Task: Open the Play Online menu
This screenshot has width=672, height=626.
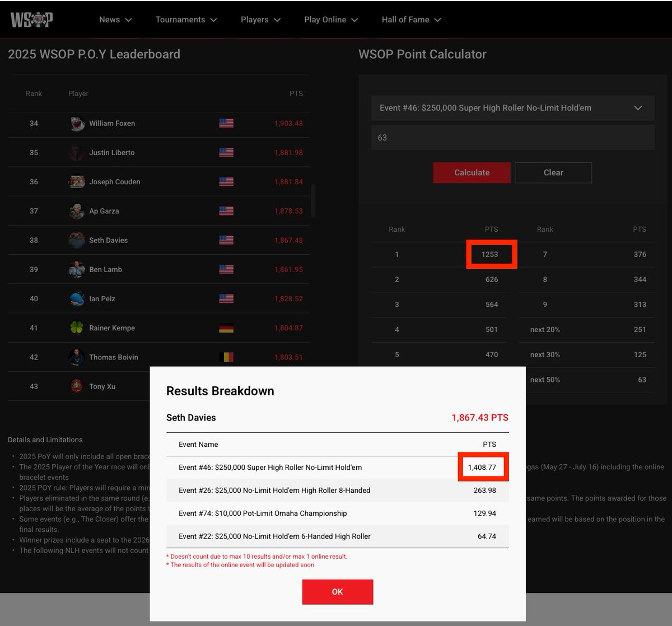Action: coord(331,20)
